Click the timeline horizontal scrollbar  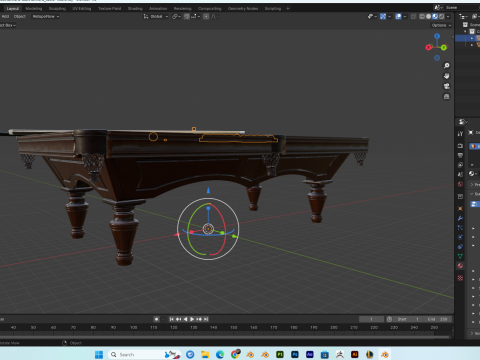[225, 337]
